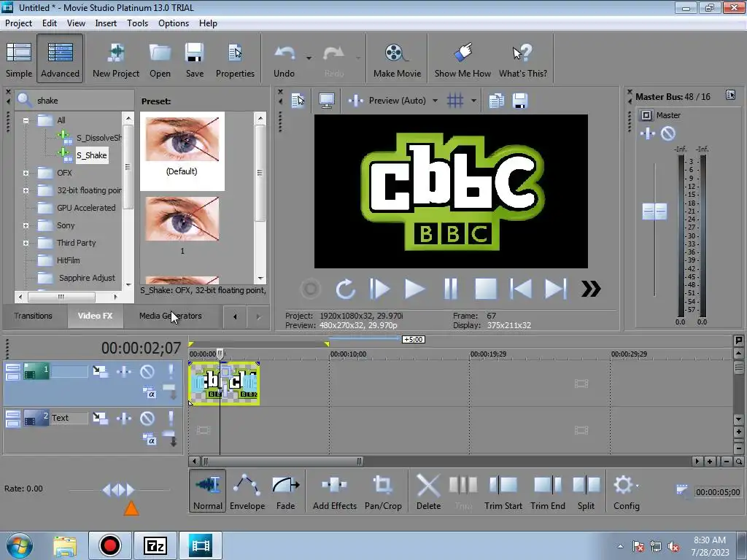The image size is (747, 560).
Task: Toggle loop playback in preview
Action: [x=345, y=289]
